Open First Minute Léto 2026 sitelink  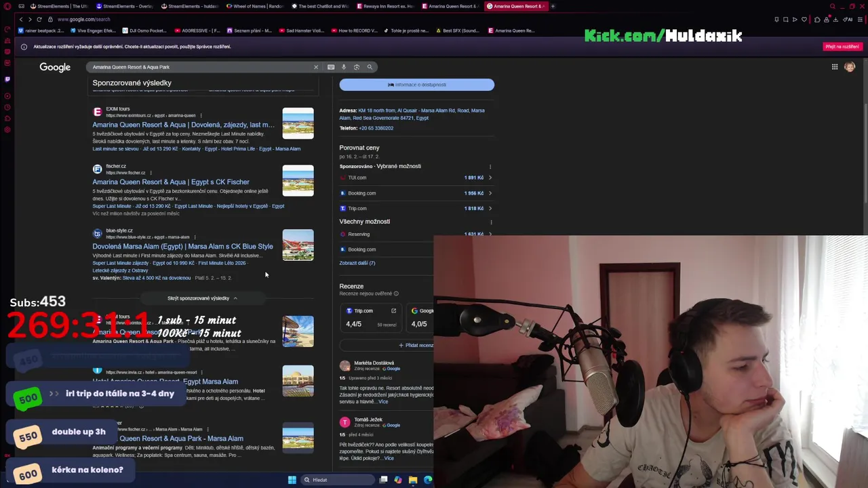(x=222, y=263)
